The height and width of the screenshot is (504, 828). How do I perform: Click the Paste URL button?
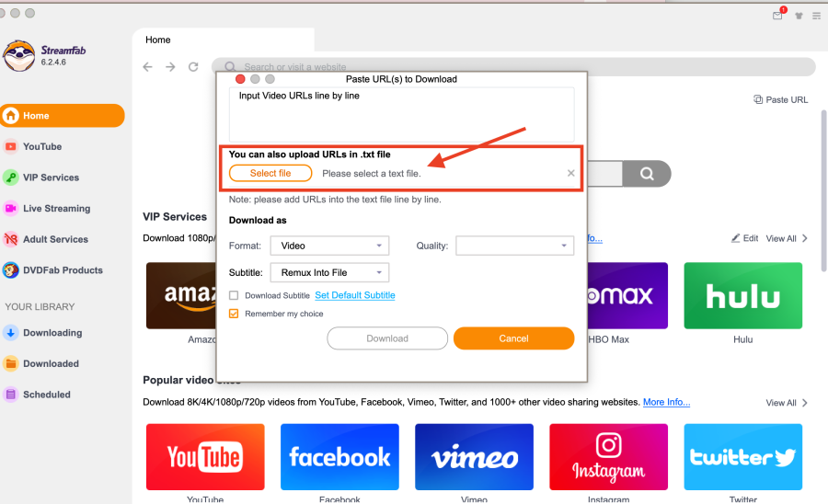tap(780, 99)
